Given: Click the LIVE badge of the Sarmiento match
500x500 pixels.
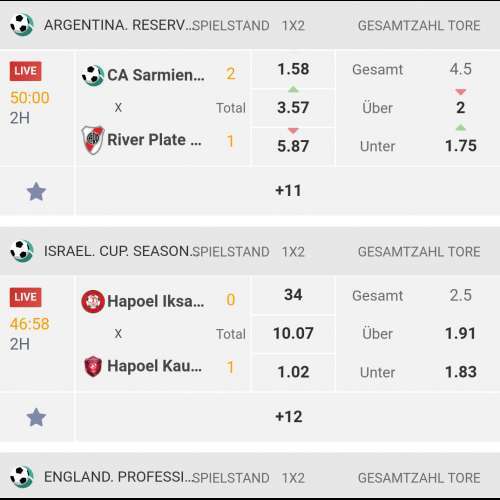Looking at the screenshot, I should 26,71.
